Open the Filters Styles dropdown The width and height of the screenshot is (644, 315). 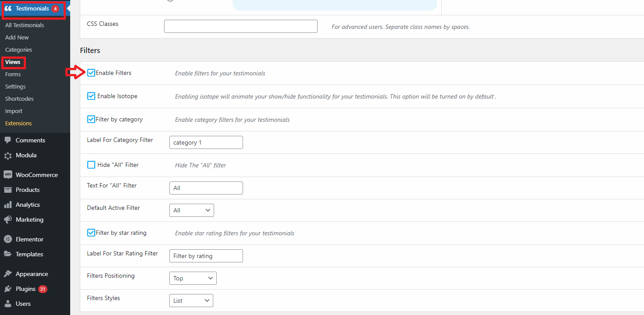pos(191,301)
